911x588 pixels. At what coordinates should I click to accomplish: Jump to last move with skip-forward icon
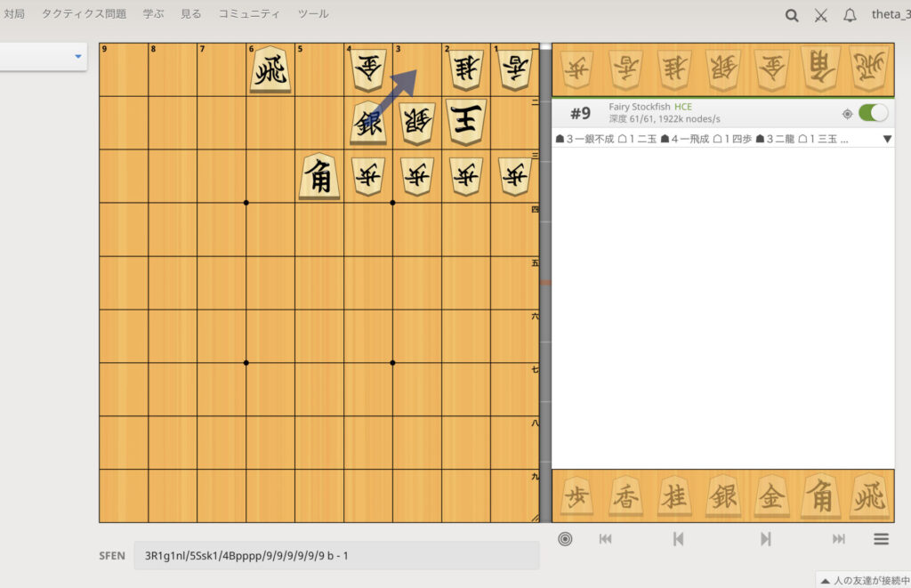tap(837, 538)
